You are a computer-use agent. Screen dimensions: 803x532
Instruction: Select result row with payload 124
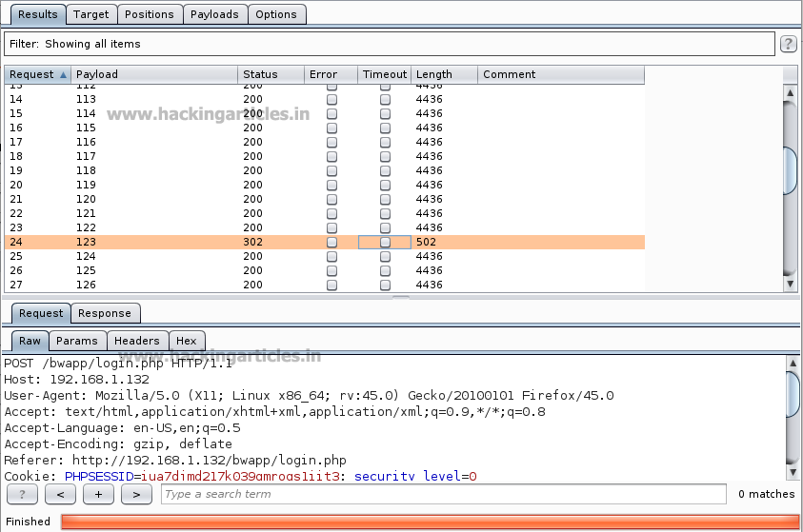324,256
